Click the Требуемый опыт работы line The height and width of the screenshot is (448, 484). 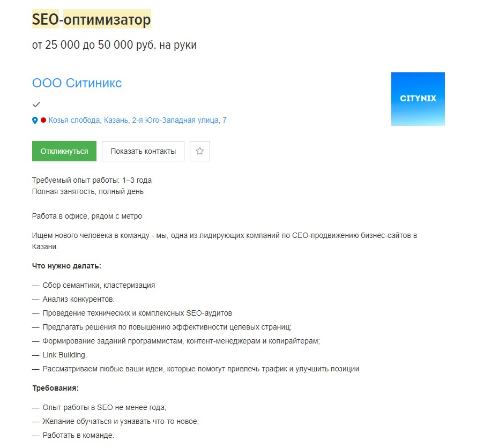[92, 180]
